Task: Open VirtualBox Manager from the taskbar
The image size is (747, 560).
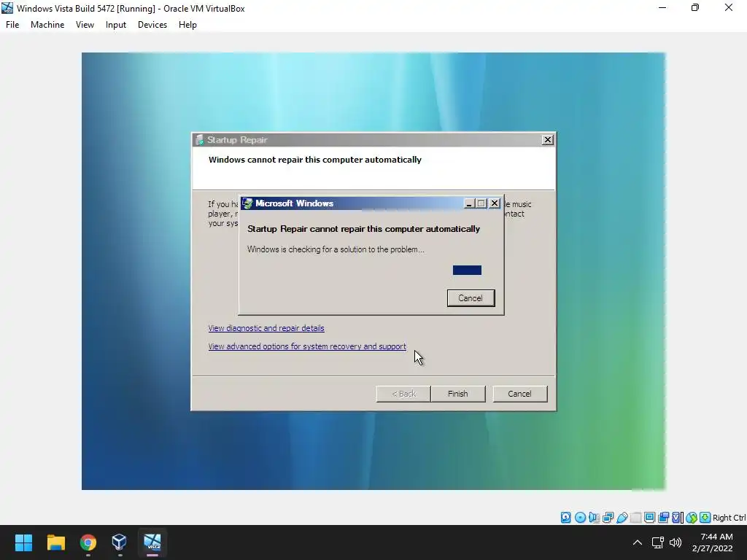Action: click(x=120, y=542)
